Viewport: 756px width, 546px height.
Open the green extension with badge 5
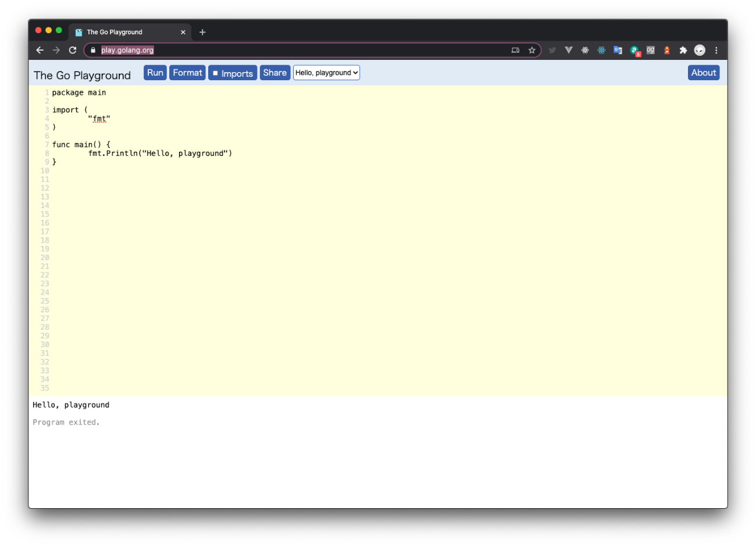pos(634,51)
